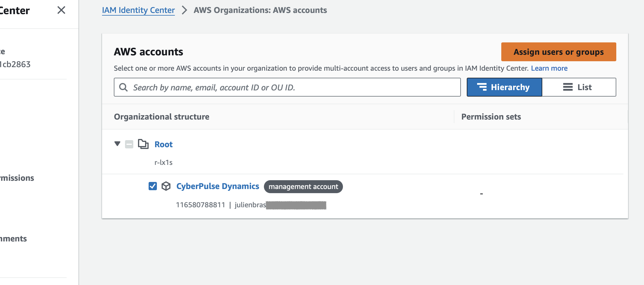Click the Permission sets column header
Viewport: 644px width, 285px height.
tap(491, 117)
